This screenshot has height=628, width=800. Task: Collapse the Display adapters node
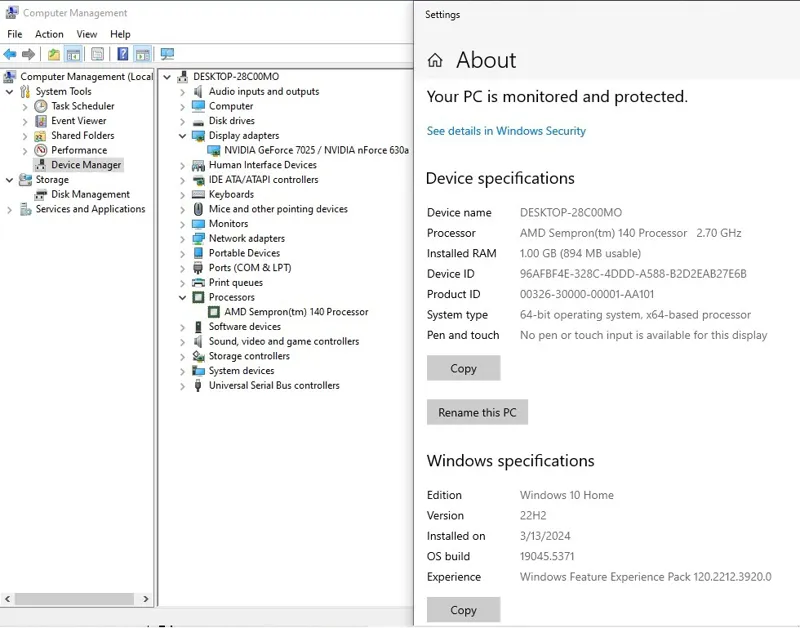click(x=183, y=136)
